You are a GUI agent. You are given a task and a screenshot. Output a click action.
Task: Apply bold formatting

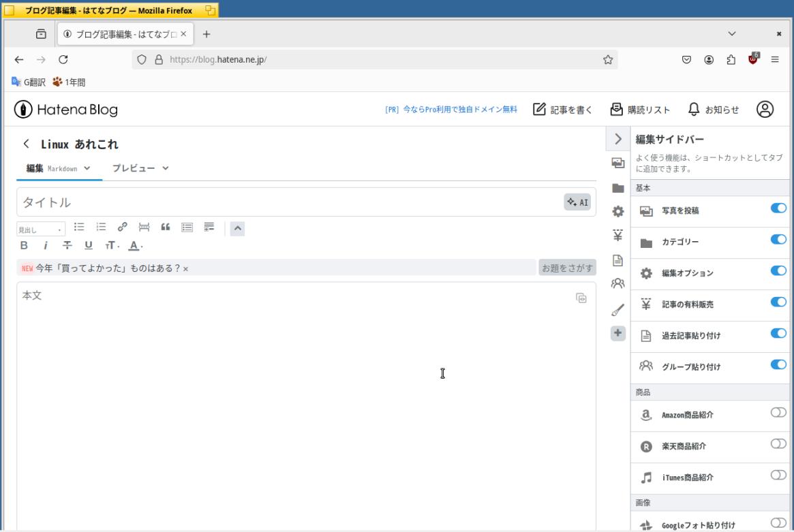click(x=24, y=245)
